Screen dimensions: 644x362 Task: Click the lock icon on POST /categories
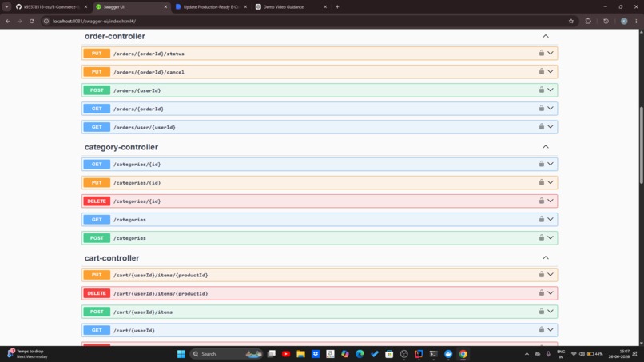tap(541, 238)
